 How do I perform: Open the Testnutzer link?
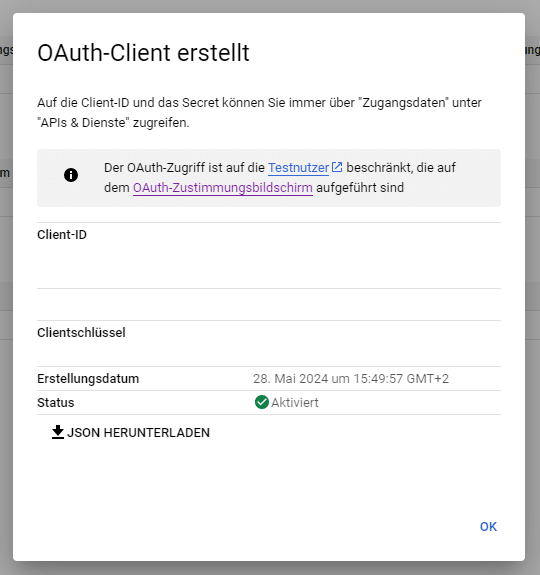(x=298, y=168)
